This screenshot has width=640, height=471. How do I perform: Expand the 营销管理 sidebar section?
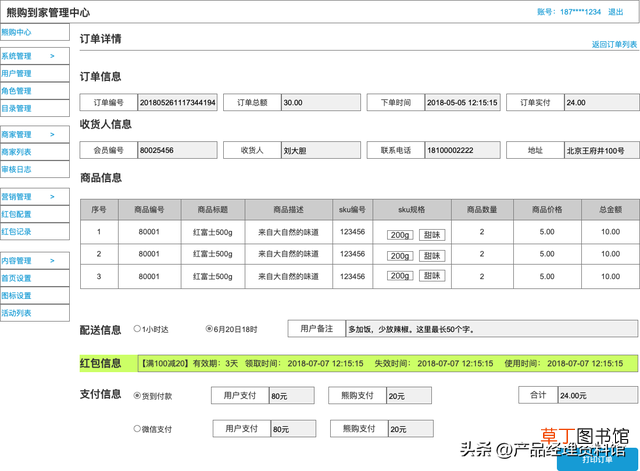[35, 197]
